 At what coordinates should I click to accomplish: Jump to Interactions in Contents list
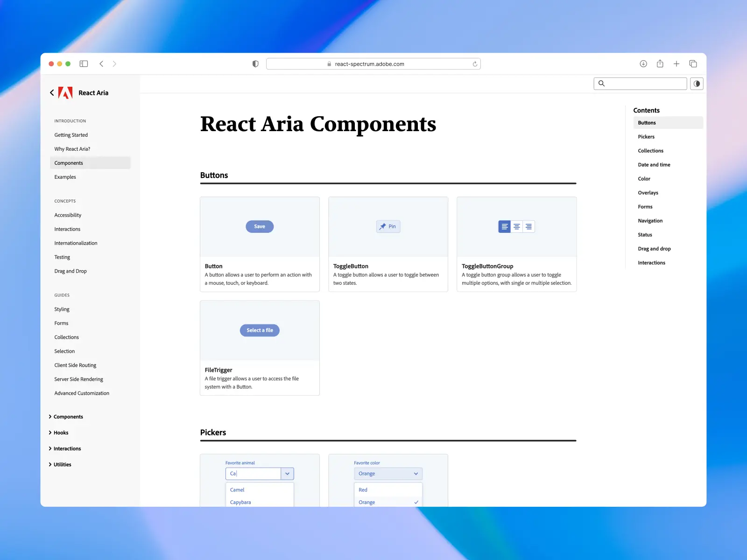point(652,263)
